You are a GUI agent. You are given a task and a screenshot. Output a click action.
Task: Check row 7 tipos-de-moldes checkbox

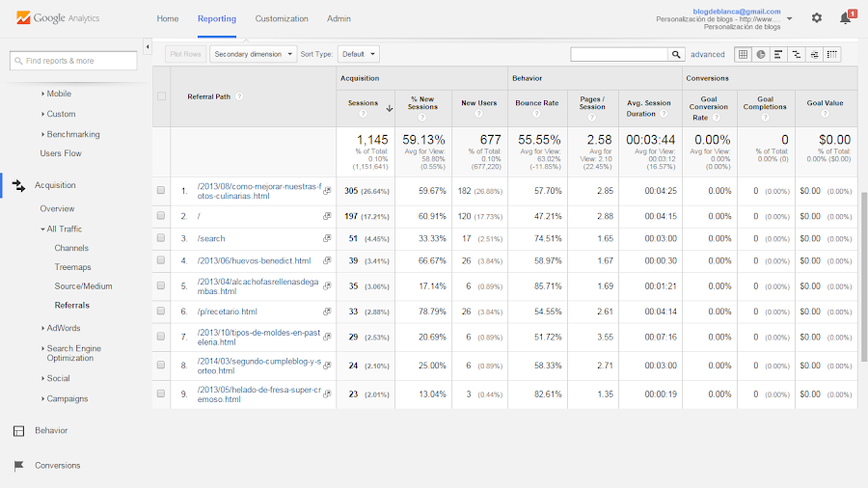pos(161,337)
